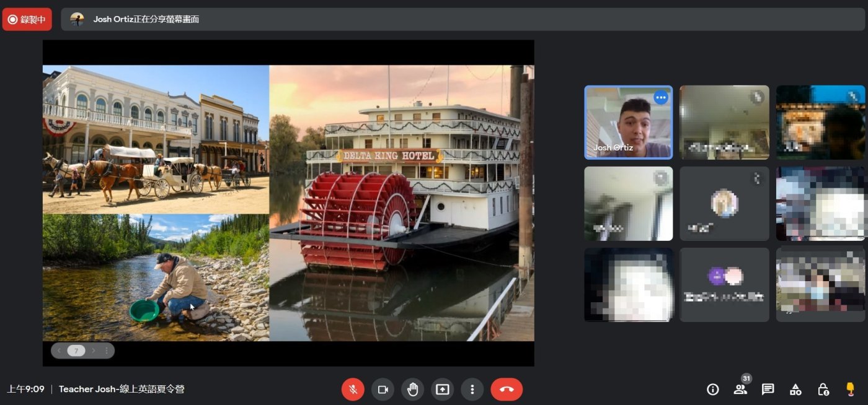Toggle the camera on or off
The width and height of the screenshot is (868, 405).
(x=383, y=390)
